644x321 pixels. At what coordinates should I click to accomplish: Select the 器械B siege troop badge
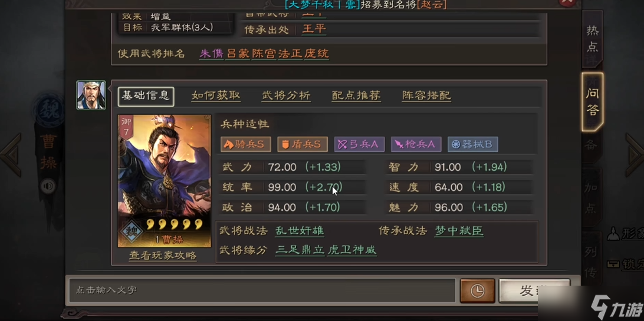click(x=473, y=144)
